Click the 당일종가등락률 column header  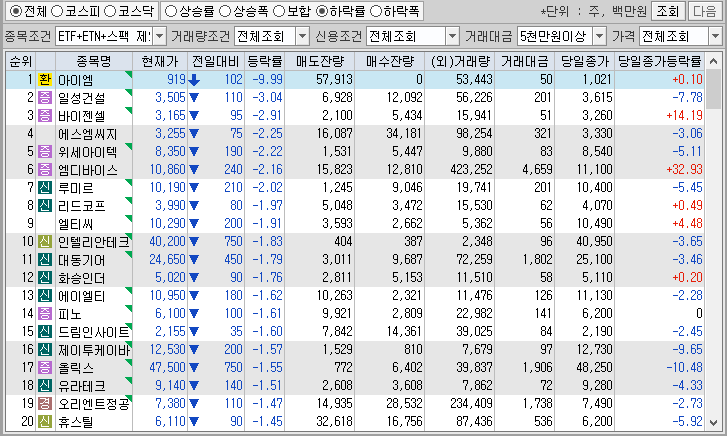pyautogui.click(x=659, y=61)
